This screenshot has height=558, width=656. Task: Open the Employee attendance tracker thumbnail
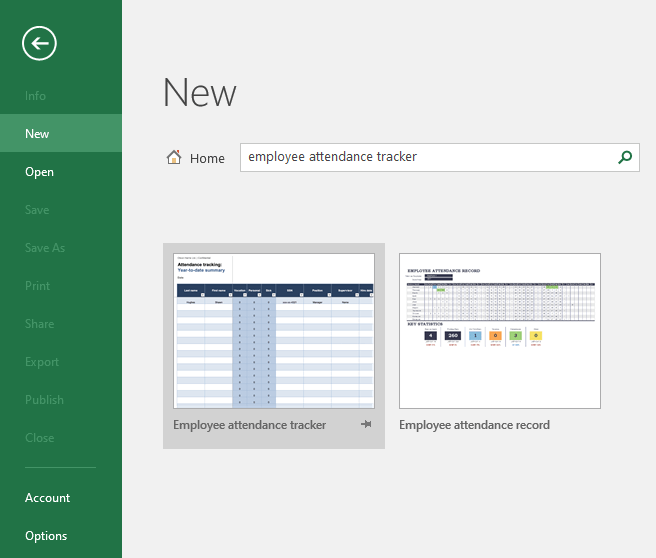click(x=274, y=331)
